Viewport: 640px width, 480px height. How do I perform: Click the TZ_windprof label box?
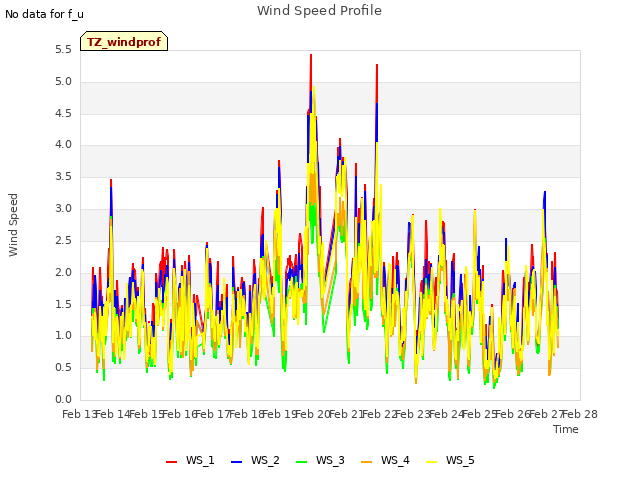tap(124, 41)
